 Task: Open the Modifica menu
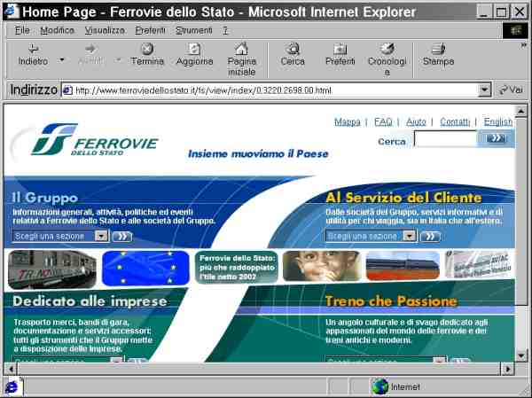(57, 30)
